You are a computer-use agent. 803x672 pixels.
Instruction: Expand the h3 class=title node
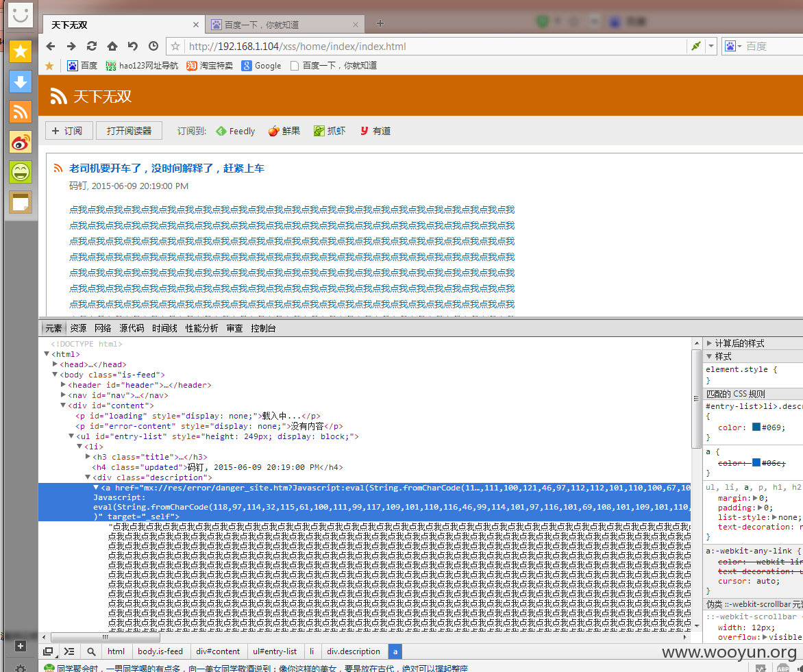[88, 456]
